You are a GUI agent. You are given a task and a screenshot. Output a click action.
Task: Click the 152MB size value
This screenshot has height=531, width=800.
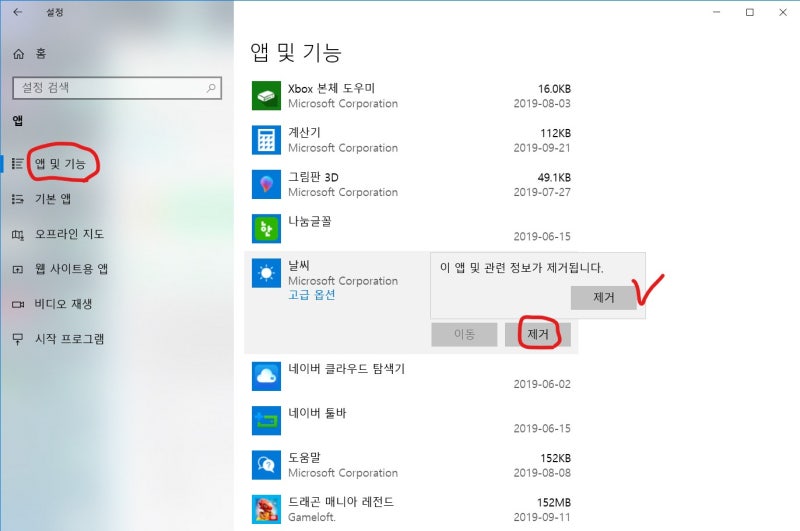[554, 502]
